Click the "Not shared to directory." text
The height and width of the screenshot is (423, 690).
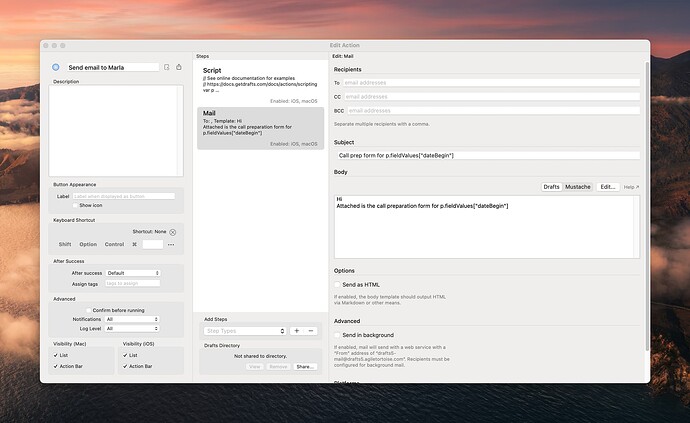(261, 356)
